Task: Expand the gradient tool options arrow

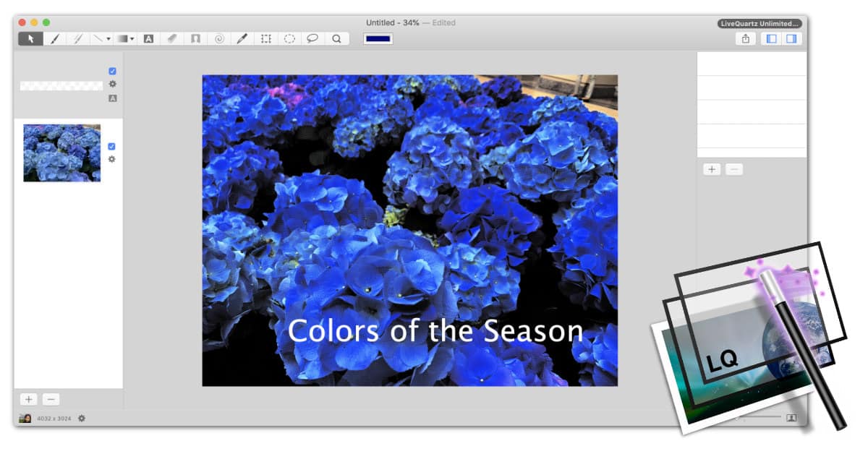Action: pyautogui.click(x=132, y=39)
